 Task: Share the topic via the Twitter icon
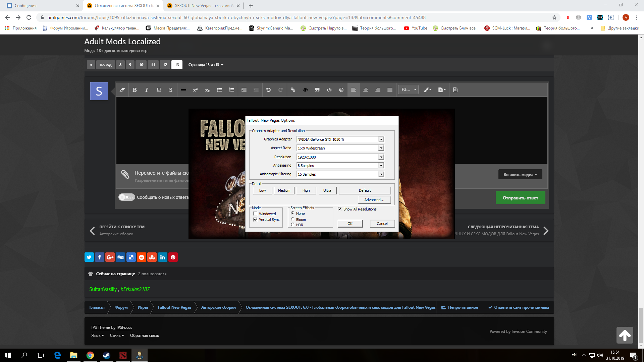89,257
